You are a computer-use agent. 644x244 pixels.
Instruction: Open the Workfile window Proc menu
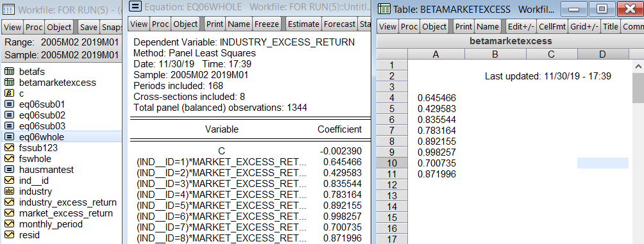pos(34,27)
